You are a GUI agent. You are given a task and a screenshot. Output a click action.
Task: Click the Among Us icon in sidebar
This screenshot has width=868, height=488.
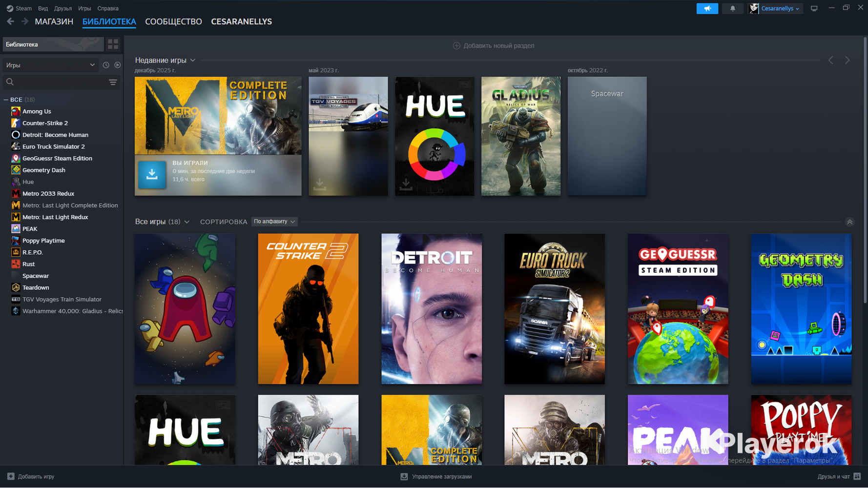[16, 111]
